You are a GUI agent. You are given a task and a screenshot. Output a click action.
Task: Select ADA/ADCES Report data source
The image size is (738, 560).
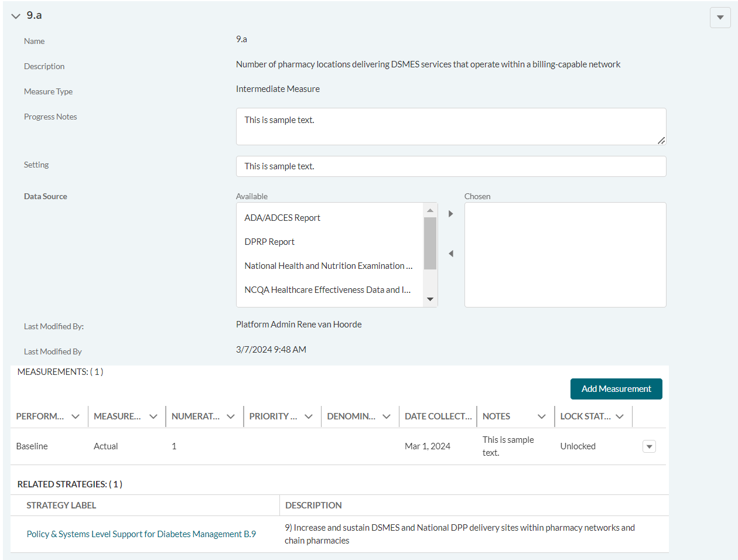(282, 218)
